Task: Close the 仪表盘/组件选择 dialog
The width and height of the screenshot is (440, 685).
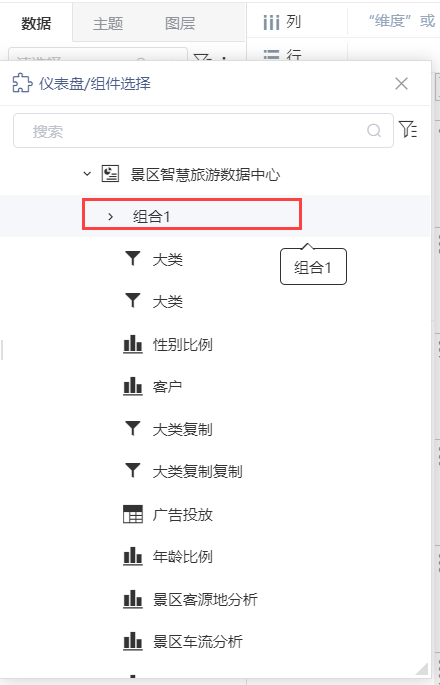Action: (401, 83)
